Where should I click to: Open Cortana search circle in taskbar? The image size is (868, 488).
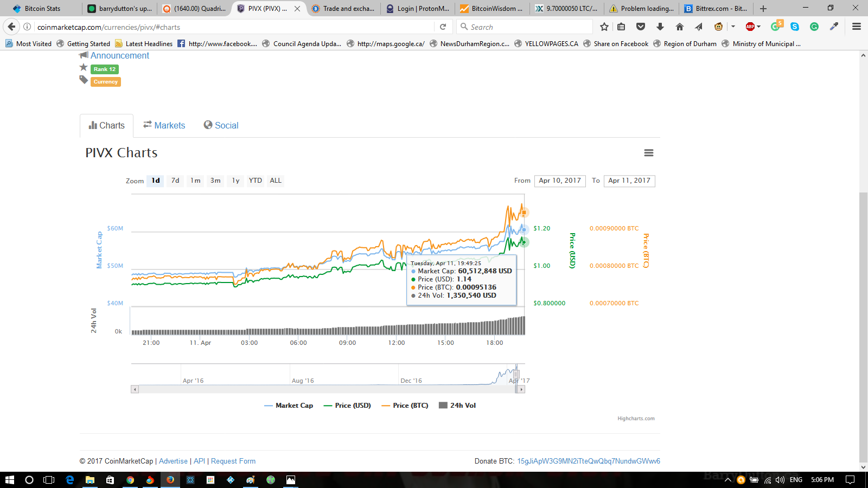click(x=29, y=480)
